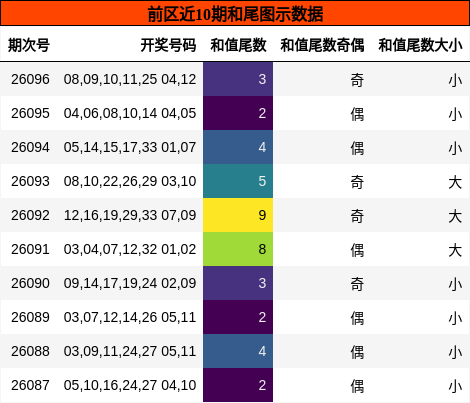Select the 和值尾数大小 column header
Image resolution: width=470 pixels, height=403 pixels.
click(420, 45)
